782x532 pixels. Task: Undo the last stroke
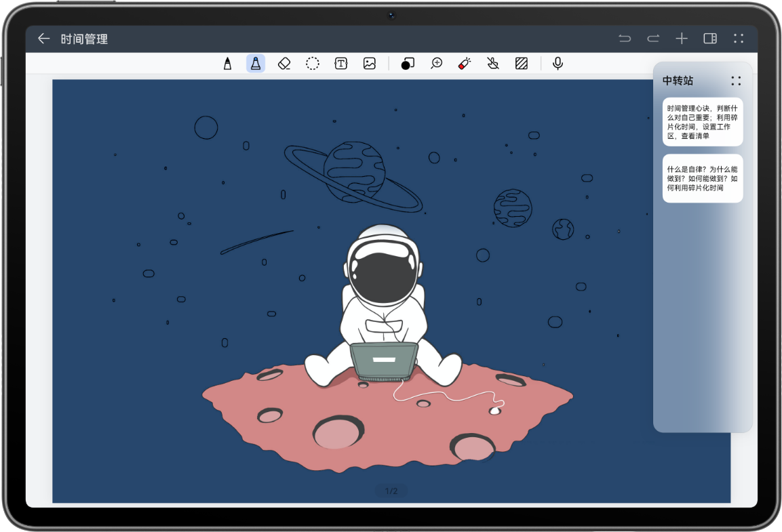tap(625, 39)
